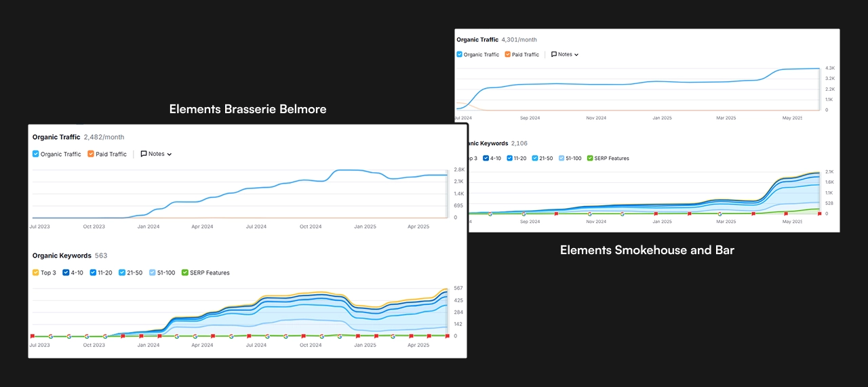The image size is (868, 387).
Task: Click first red flag on Smokehouse keywords timeline
Action: [x=555, y=213]
